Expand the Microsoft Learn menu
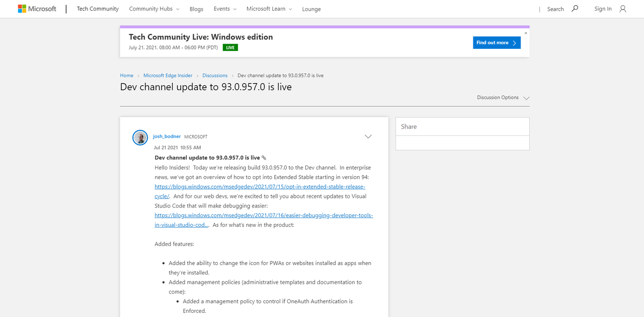Image resolution: width=644 pixels, height=317 pixels. click(269, 9)
